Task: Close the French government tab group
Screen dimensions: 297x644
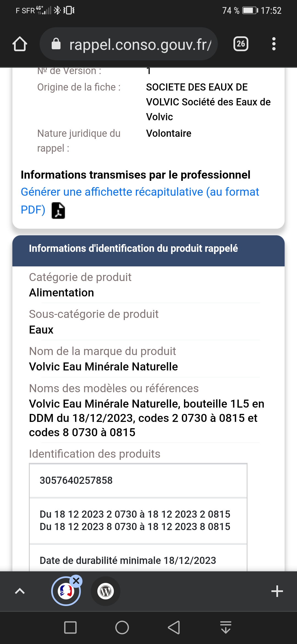Action: click(x=76, y=581)
